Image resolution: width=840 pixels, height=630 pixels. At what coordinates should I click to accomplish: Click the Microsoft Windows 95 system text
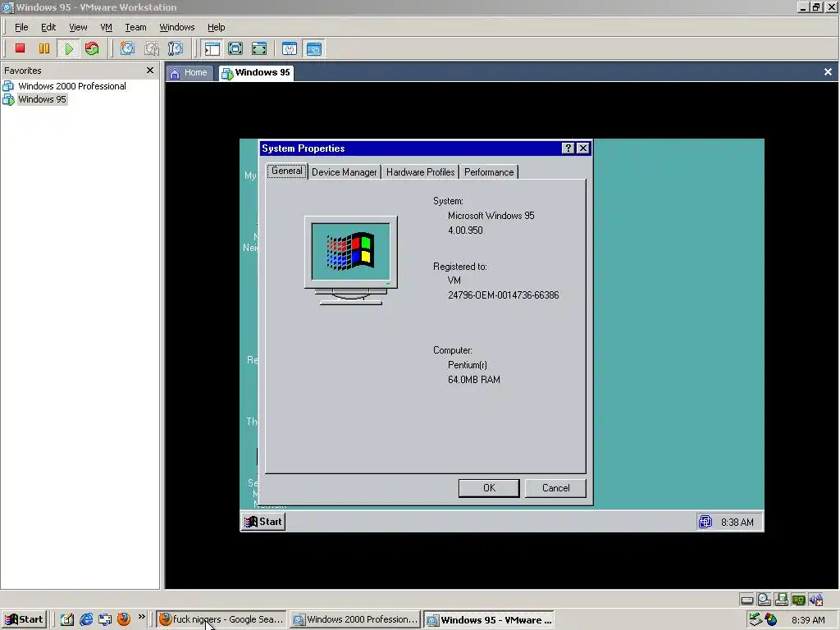coord(491,216)
